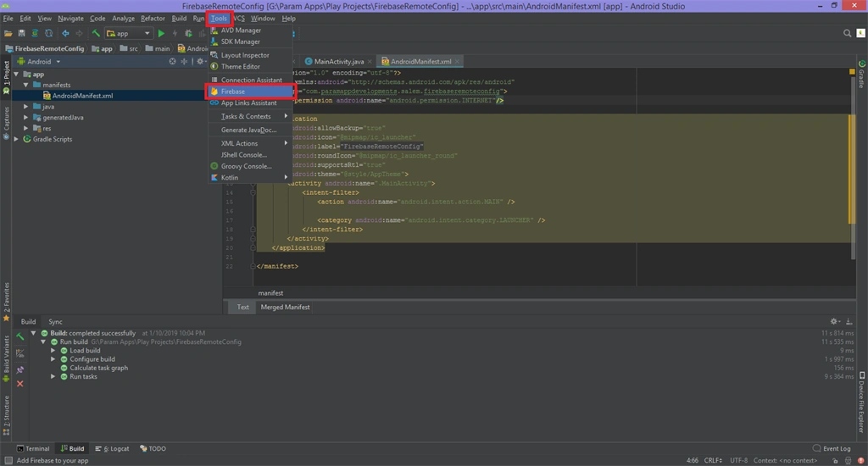Expand the Configure build node
Viewport: 868px width, 466px height.
[x=53, y=359]
